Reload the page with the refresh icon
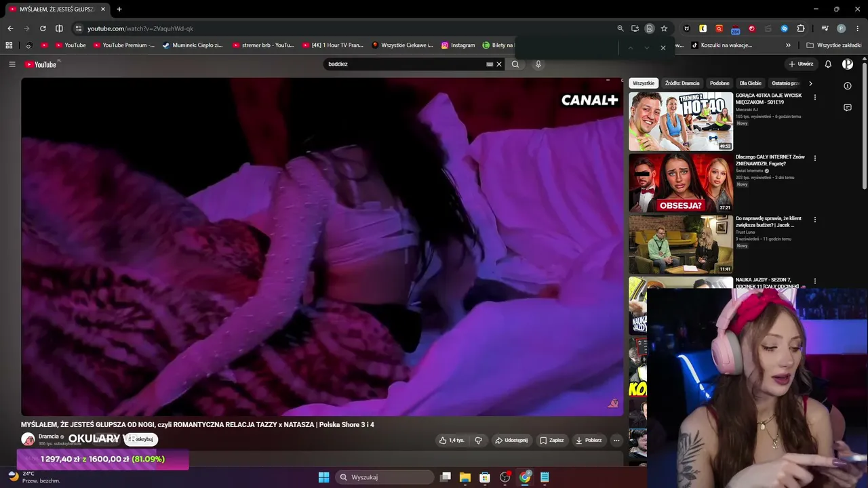This screenshot has width=868, height=488. click(43, 28)
